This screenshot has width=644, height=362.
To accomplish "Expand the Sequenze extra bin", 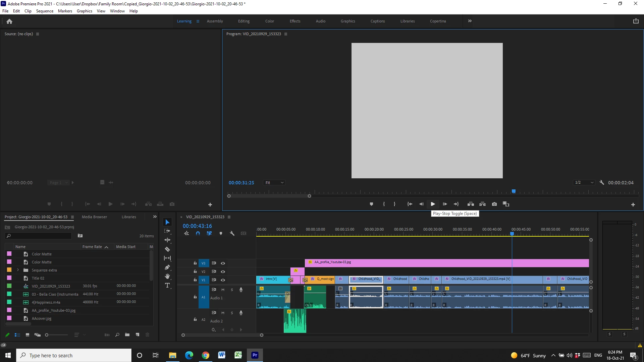I will 18,270.
